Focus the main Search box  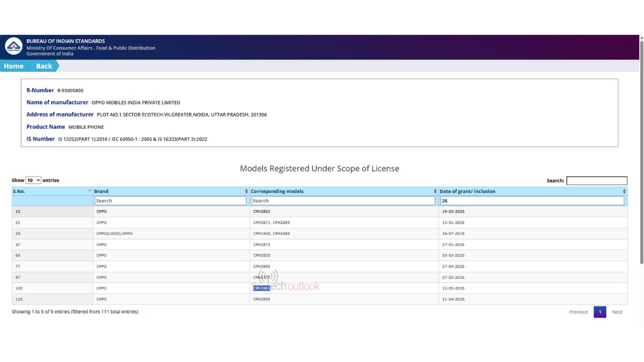coord(597,181)
